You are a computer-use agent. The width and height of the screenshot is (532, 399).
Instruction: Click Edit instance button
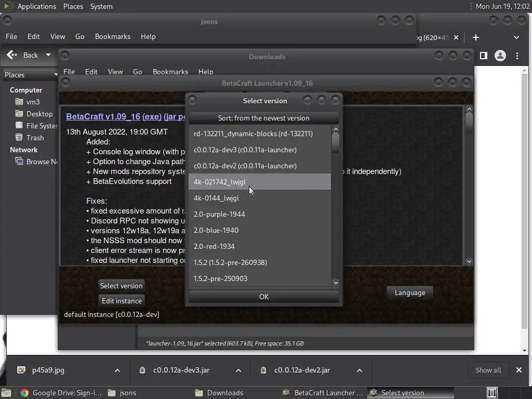point(122,301)
